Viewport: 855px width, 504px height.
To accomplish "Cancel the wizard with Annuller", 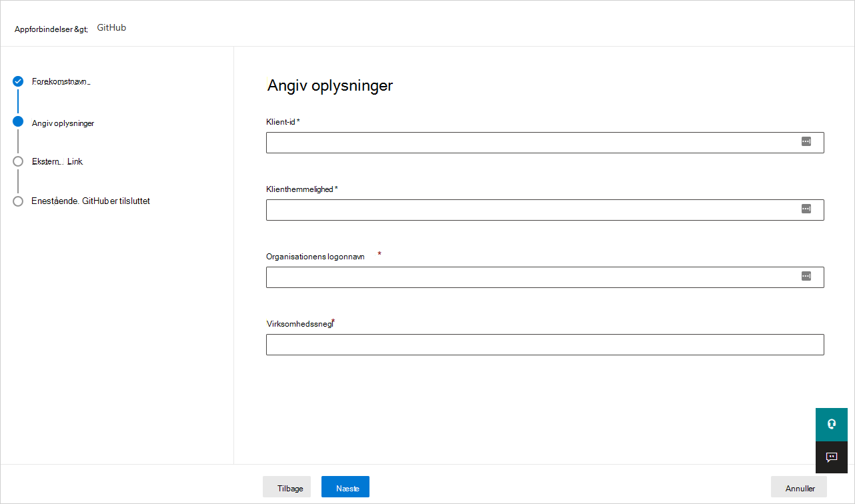I will pos(798,487).
